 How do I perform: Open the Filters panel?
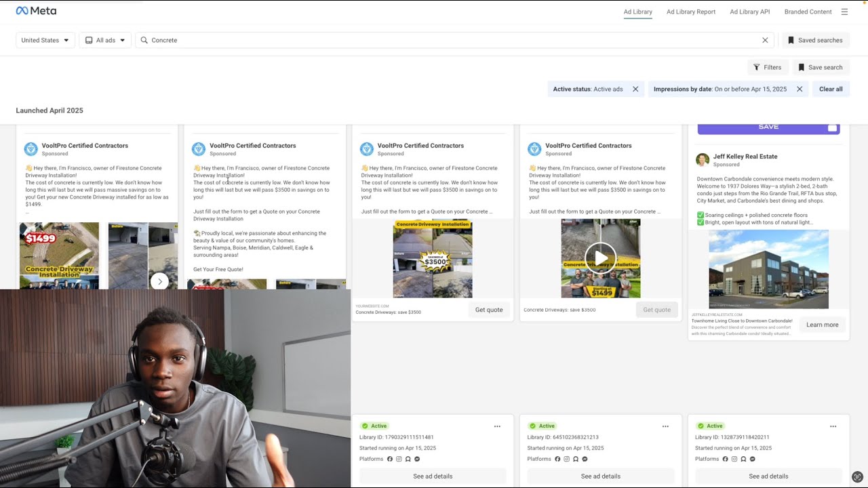pyautogui.click(x=768, y=67)
